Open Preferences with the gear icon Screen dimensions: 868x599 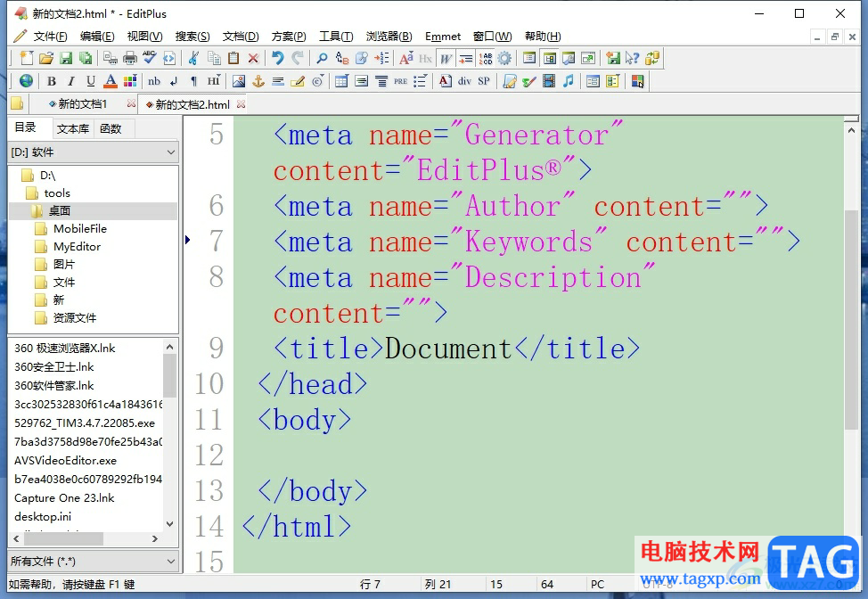point(504,58)
